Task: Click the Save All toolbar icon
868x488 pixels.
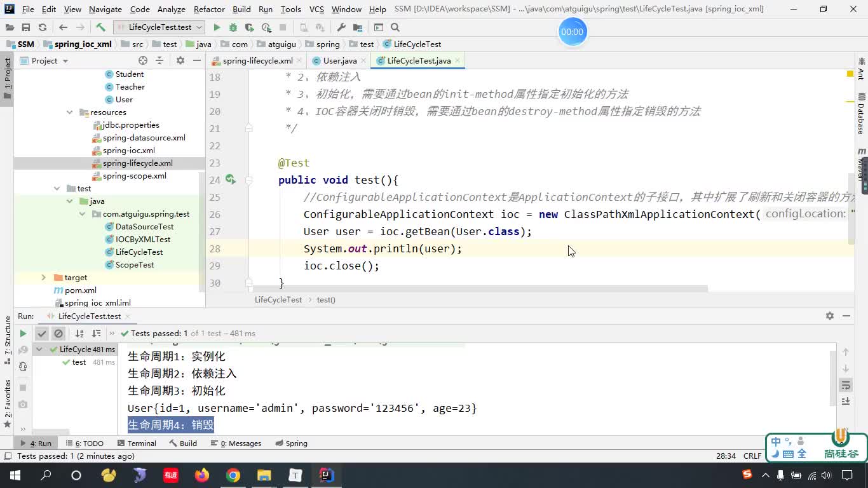Action: [x=26, y=27]
